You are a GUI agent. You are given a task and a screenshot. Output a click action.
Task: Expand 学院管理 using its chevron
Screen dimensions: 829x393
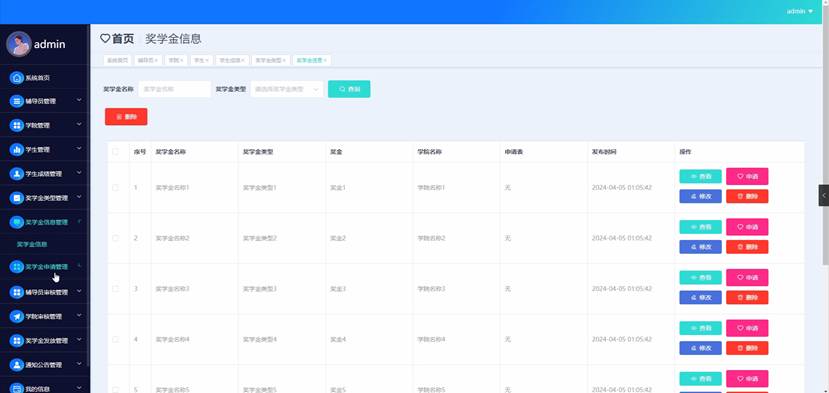79,124
